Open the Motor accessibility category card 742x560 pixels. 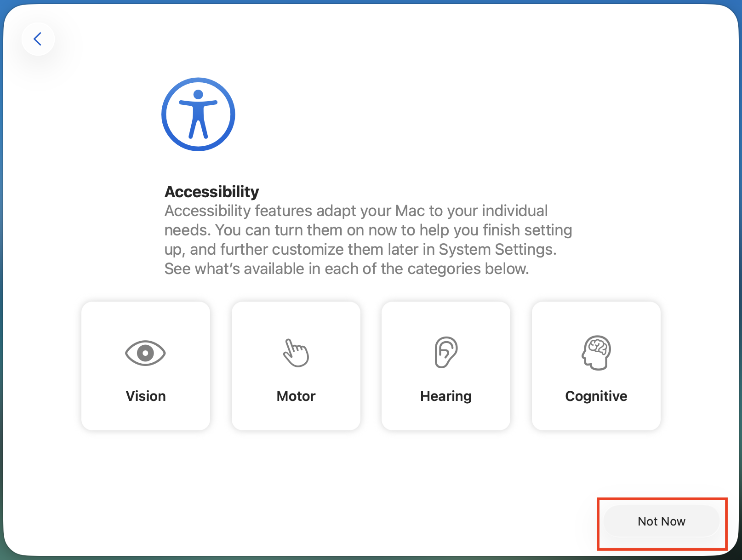click(296, 366)
